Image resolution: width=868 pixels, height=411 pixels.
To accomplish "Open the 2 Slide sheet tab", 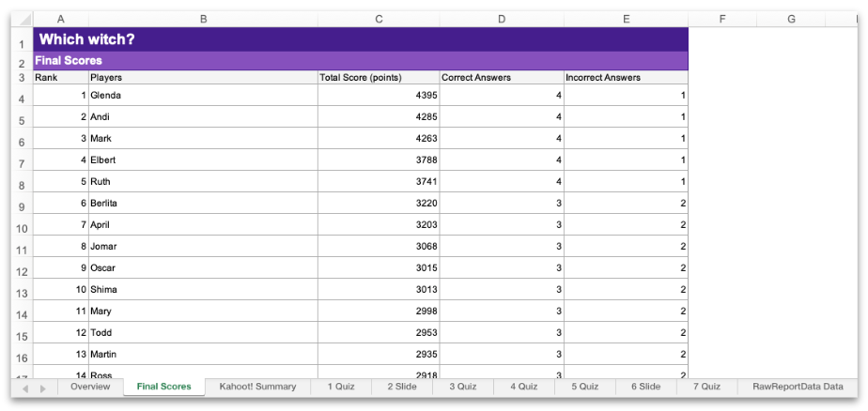I will 401,387.
